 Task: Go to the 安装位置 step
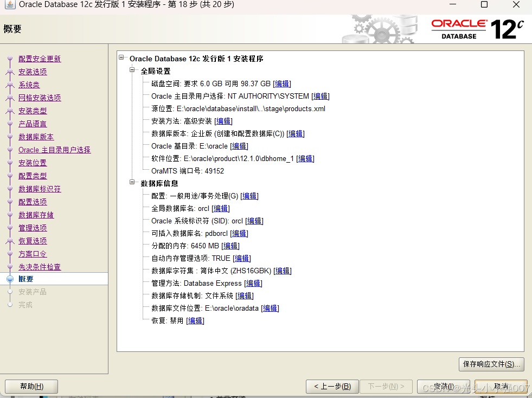pyautogui.click(x=33, y=163)
